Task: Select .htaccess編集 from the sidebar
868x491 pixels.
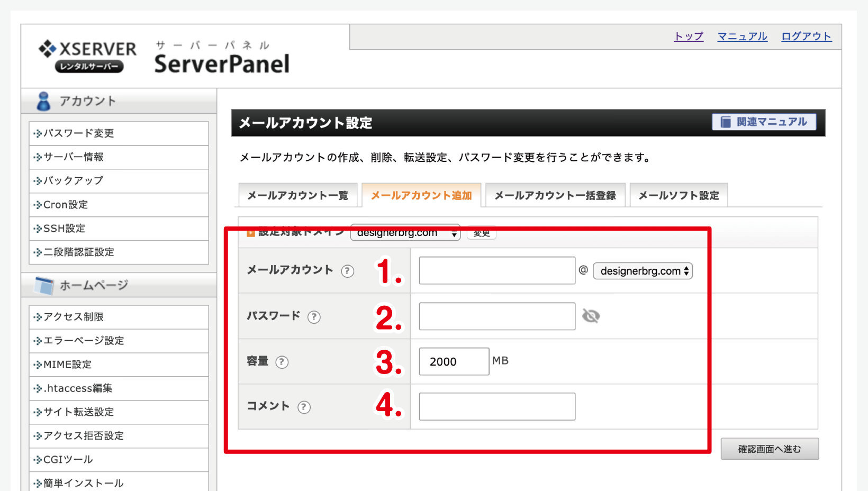Action: pos(78,388)
